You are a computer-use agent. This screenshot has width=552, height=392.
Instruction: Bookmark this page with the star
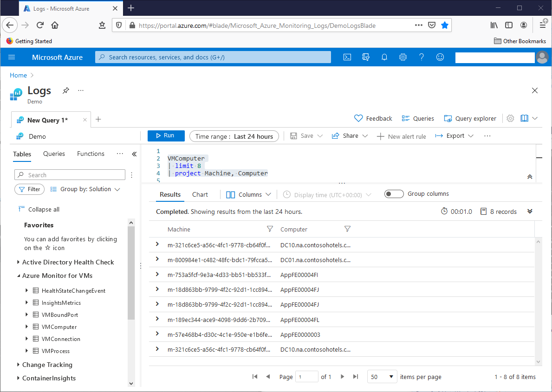[445, 25]
